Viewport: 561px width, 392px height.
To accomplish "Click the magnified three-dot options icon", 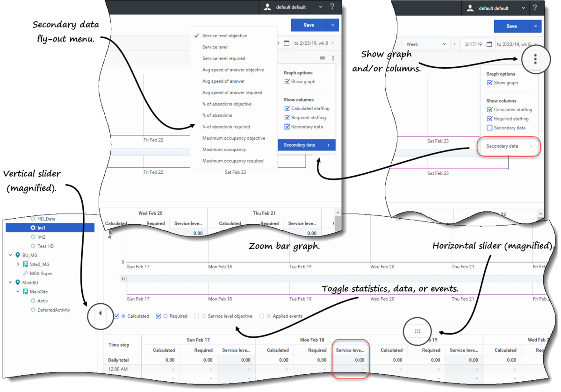I will 535,59.
